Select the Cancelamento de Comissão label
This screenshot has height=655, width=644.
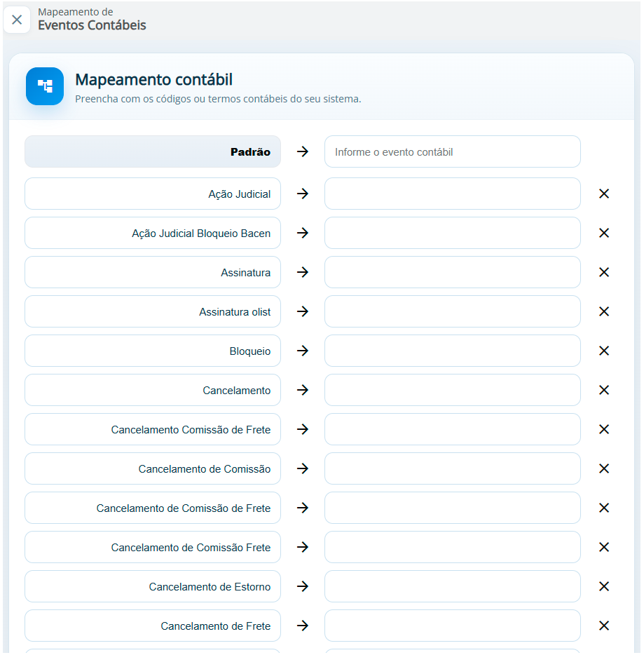click(153, 468)
